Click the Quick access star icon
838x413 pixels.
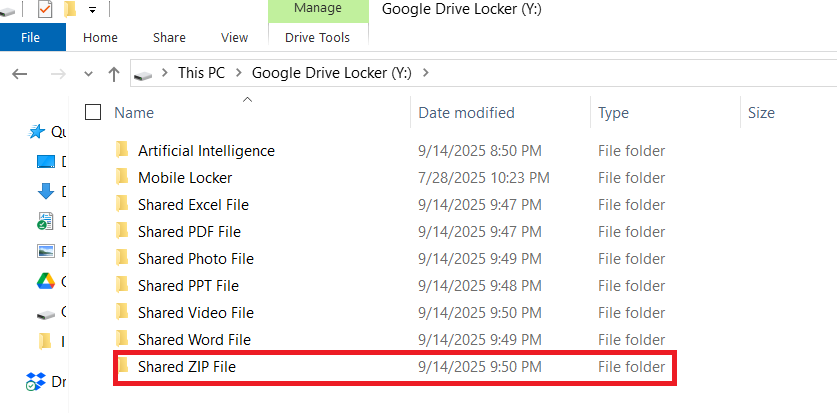(37, 132)
